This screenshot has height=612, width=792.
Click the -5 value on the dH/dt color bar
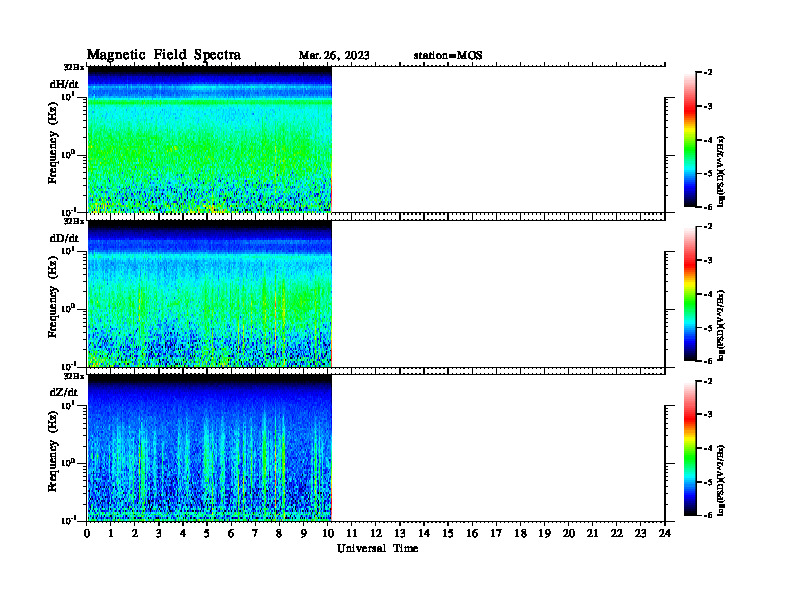click(708, 174)
